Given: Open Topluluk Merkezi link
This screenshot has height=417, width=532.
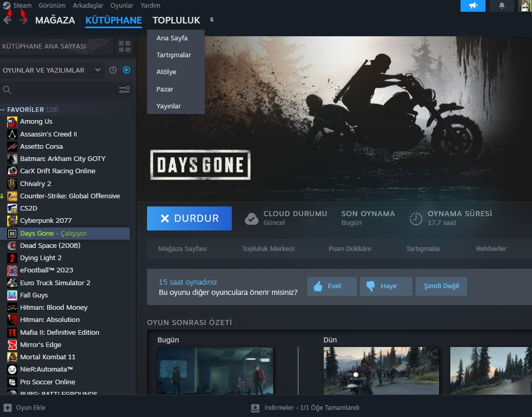Looking at the screenshot, I should coord(268,248).
